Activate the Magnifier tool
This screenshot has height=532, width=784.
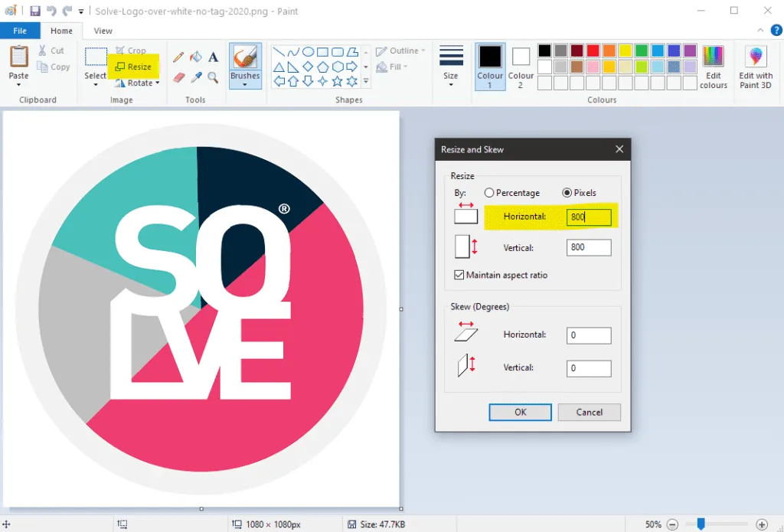point(214,77)
